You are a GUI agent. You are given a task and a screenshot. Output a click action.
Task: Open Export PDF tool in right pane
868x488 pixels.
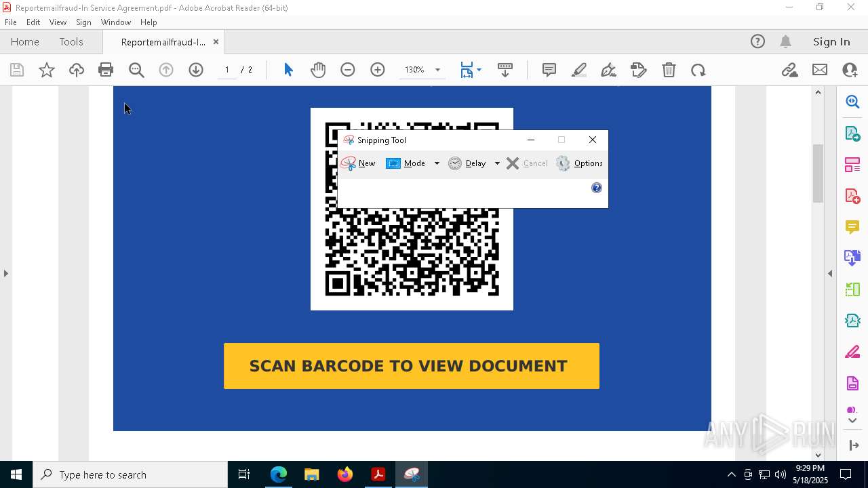[x=852, y=133]
